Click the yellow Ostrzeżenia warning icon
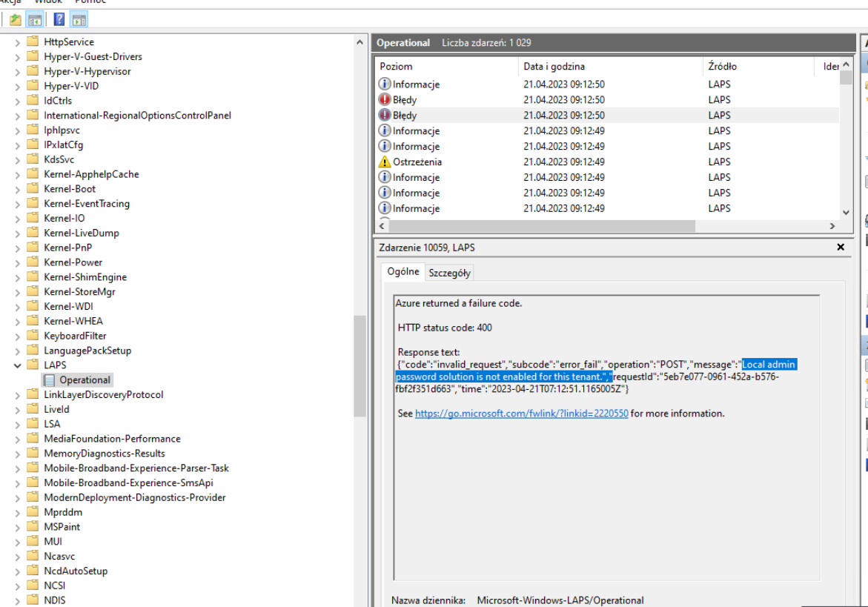This screenshot has height=607, width=868. click(385, 161)
